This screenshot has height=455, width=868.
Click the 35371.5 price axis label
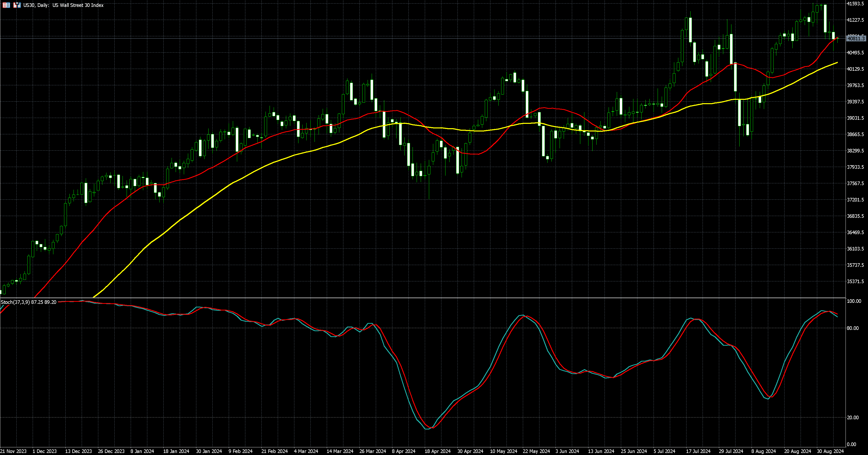[855, 281]
